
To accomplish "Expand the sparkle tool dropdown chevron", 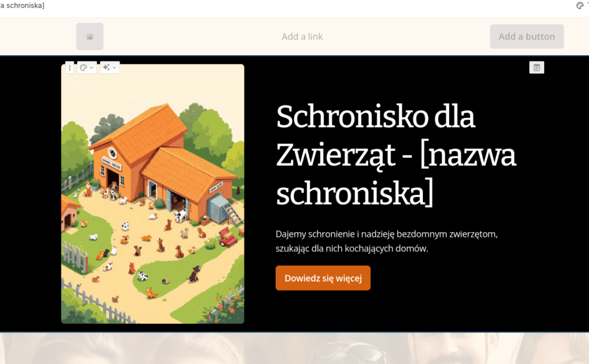I will (x=114, y=68).
